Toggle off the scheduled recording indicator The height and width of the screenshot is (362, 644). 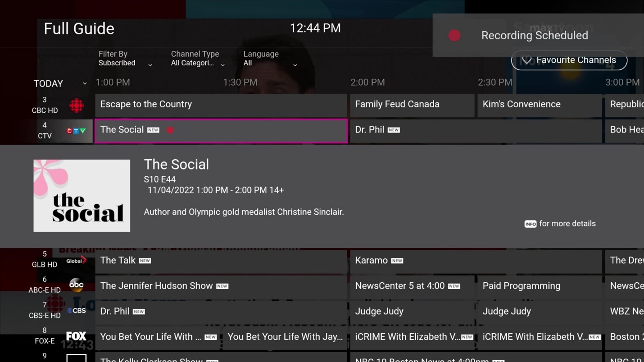click(170, 130)
